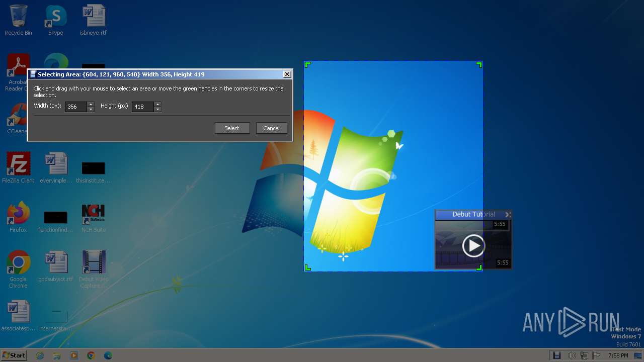Viewport: 644px width, 362px height.
Task: Click the top-right green selection handle
Action: tap(479, 64)
